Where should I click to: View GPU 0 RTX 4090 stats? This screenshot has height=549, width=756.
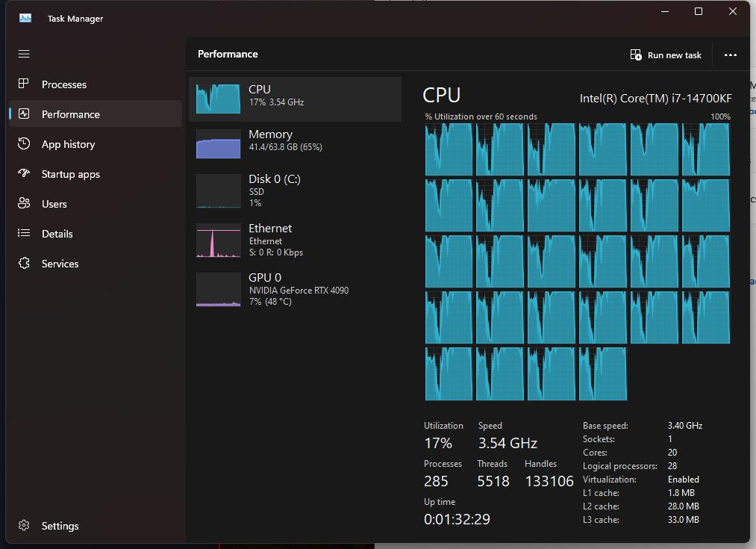click(x=295, y=289)
